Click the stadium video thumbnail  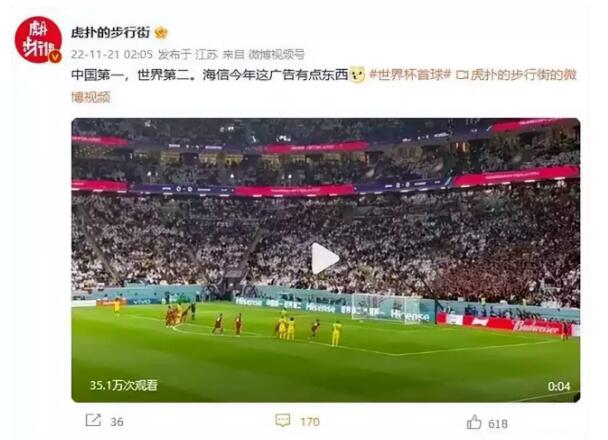coord(326,260)
